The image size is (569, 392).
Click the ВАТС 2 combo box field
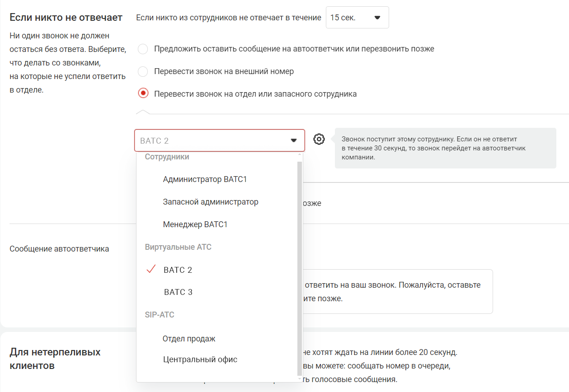coord(212,140)
